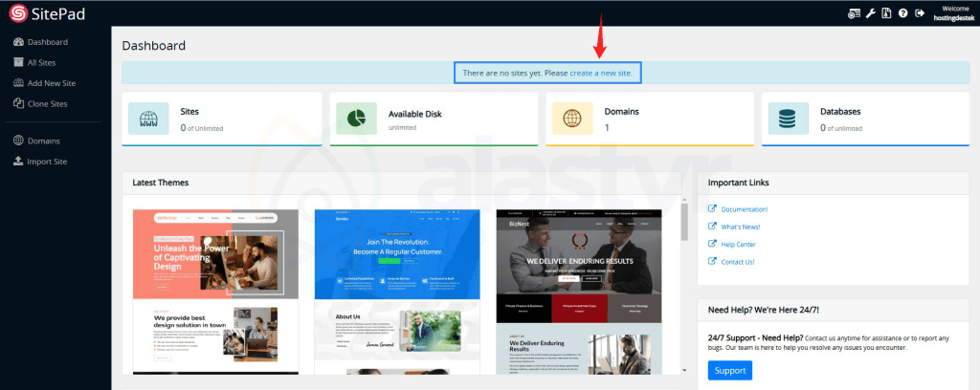Screen dimensions: 980x390
Task: Open Dashboard from the sidebar menu
Action: [x=48, y=42]
